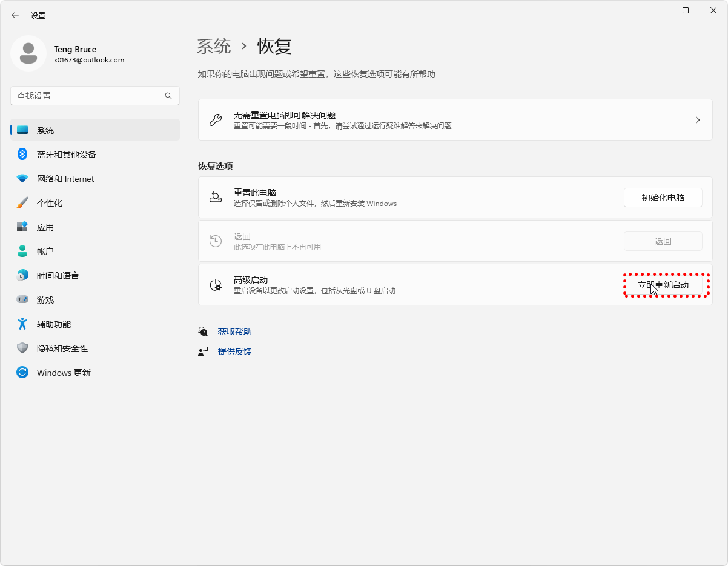This screenshot has width=728, height=566.
Task: Click the paintbrush icon for 个性化
Action: [x=22, y=203]
